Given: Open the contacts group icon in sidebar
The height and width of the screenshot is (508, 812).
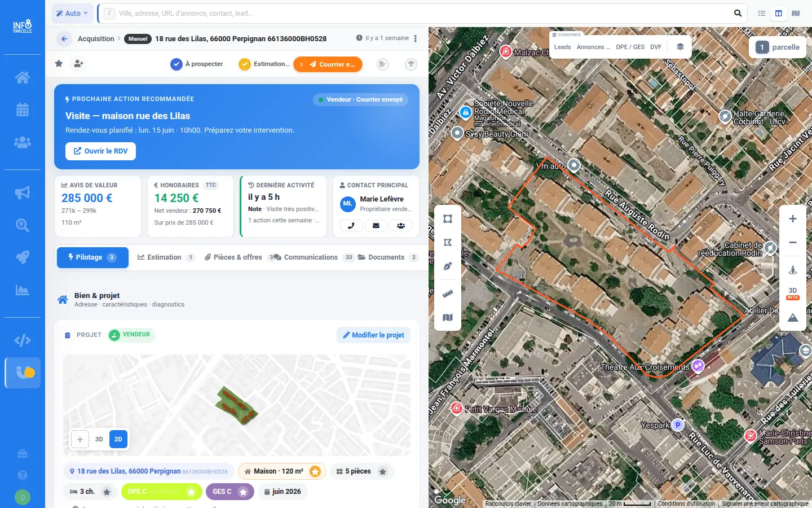Looking at the screenshot, I should pos(23,142).
